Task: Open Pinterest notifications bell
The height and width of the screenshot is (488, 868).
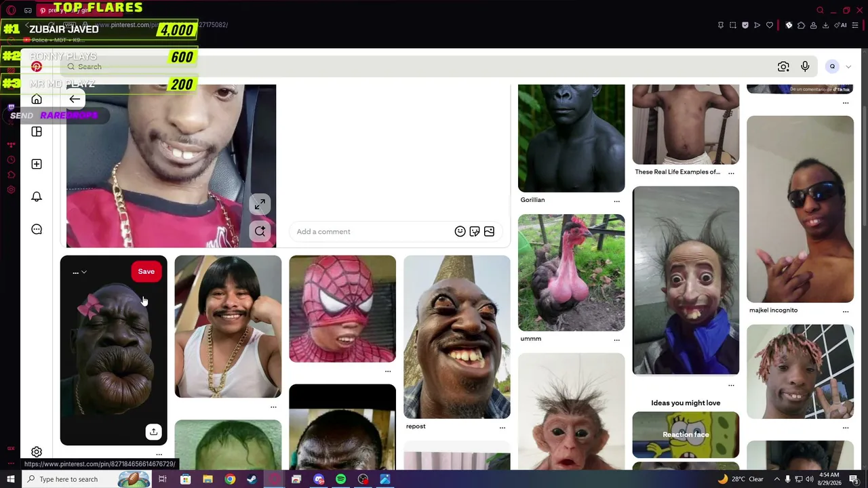Action: click(x=37, y=197)
